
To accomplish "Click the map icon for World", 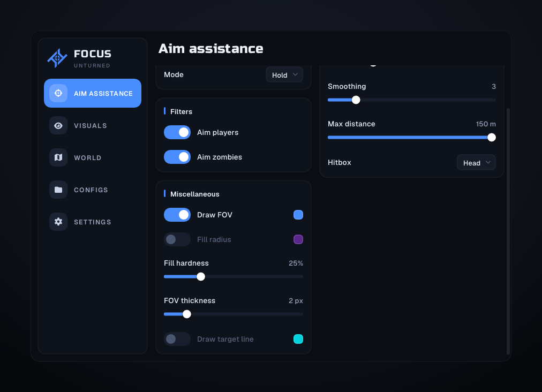I will pyautogui.click(x=58, y=157).
